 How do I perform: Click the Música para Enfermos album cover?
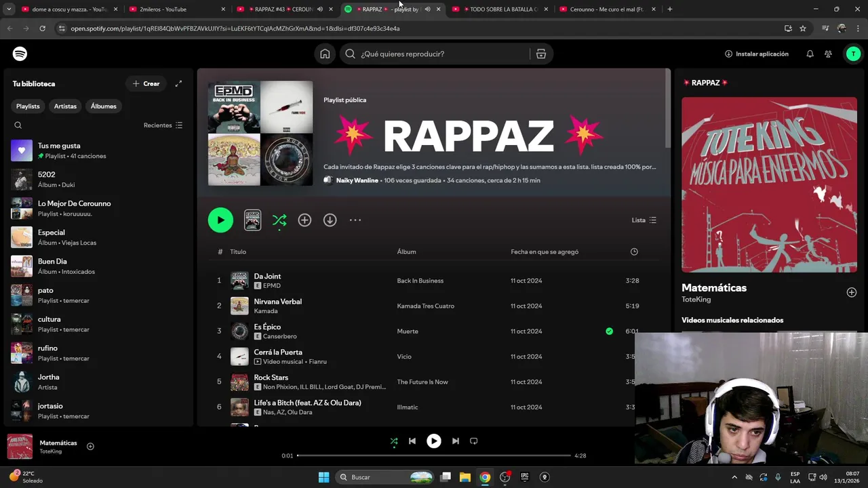[769, 184]
